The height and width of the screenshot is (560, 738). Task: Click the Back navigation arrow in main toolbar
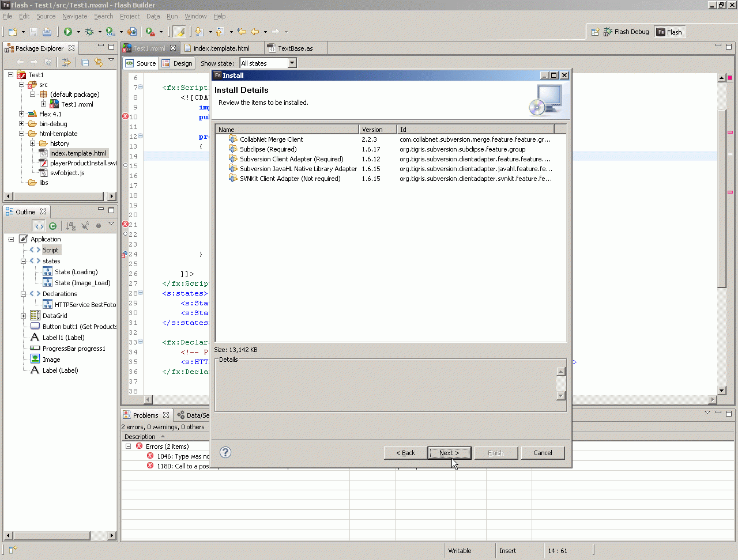255,32
